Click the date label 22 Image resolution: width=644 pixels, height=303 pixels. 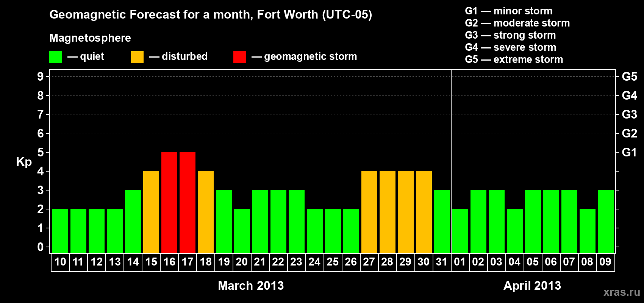(x=278, y=262)
